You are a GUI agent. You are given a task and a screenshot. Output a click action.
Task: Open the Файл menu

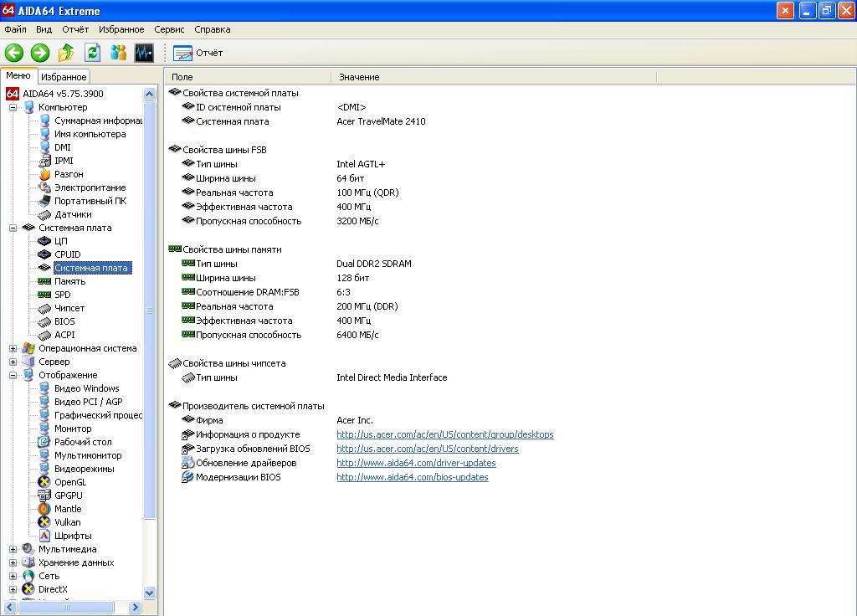tap(15, 29)
